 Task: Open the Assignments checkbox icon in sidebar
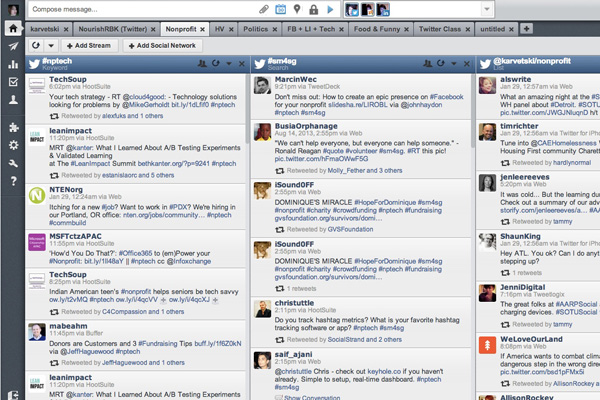coord(13,82)
